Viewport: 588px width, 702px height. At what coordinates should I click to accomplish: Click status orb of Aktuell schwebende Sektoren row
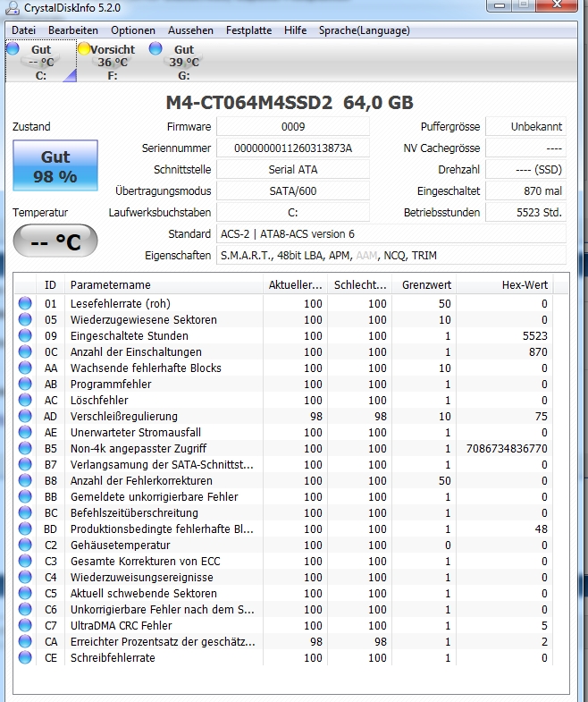[x=25, y=593]
